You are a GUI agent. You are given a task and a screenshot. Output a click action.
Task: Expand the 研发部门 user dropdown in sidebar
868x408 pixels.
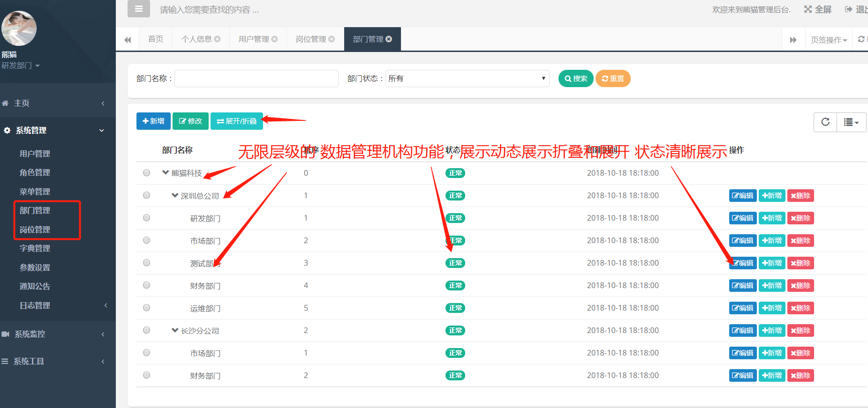(x=21, y=66)
